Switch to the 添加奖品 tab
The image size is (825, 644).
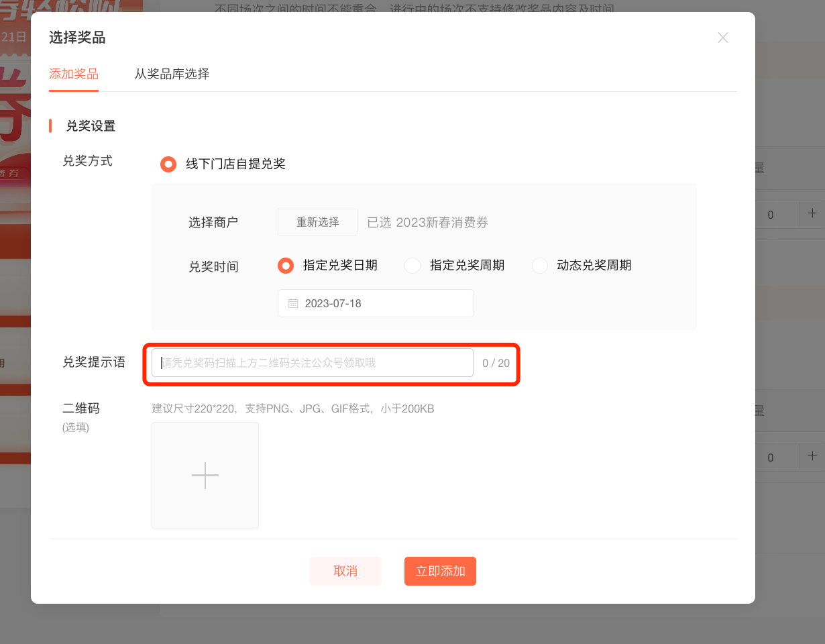pos(74,74)
